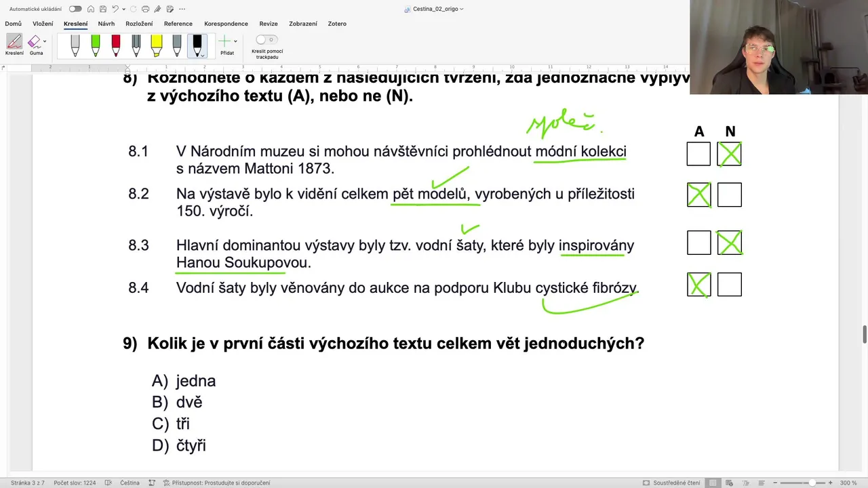Select the red pen

pos(116,46)
